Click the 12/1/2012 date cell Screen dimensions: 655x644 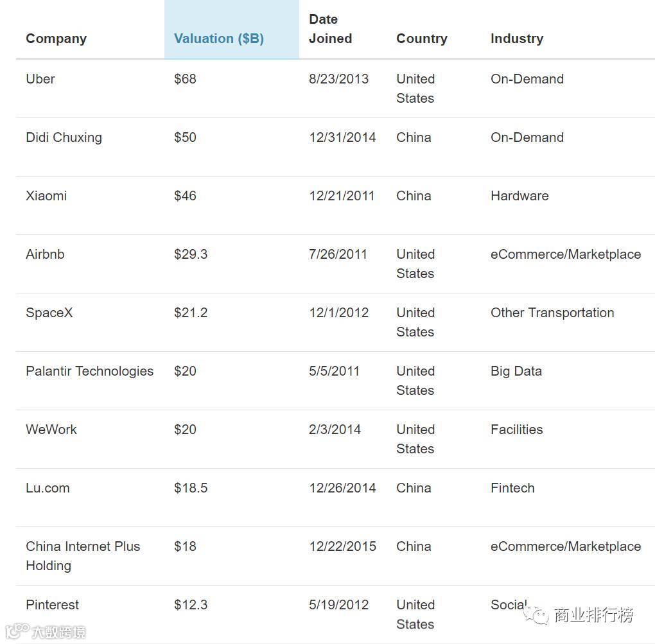(339, 313)
